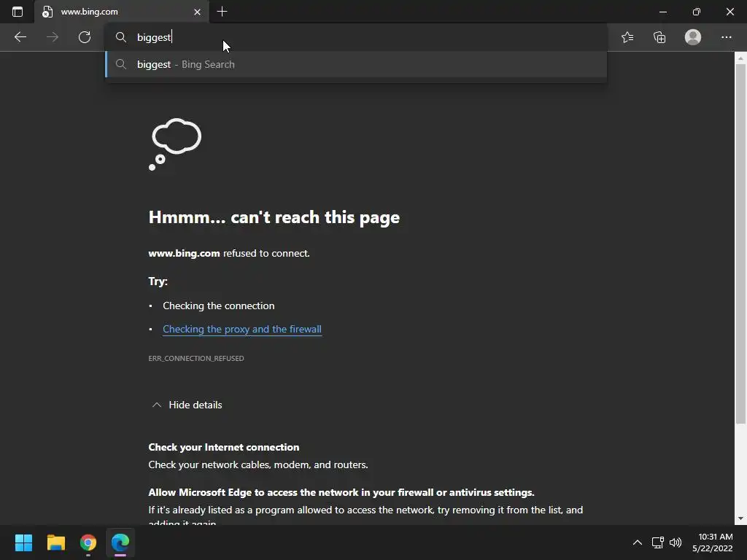Click 'Check your network cables, modem, and routers.' text
The width and height of the screenshot is (747, 560).
click(258, 464)
